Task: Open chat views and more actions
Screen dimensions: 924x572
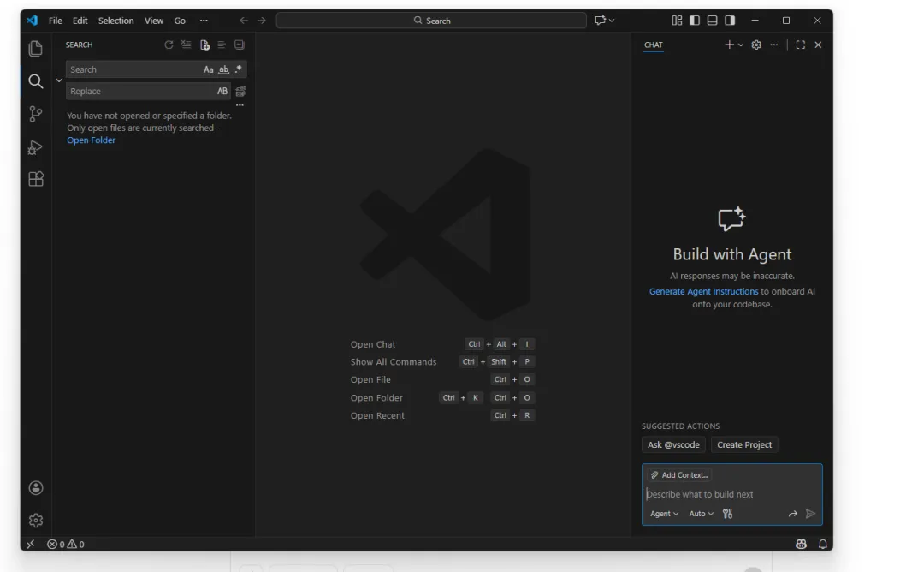Action: [773, 45]
